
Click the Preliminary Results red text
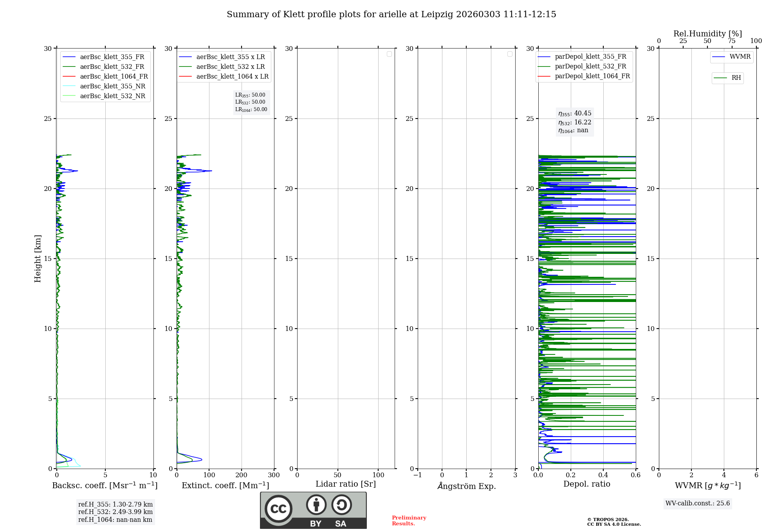tap(409, 521)
